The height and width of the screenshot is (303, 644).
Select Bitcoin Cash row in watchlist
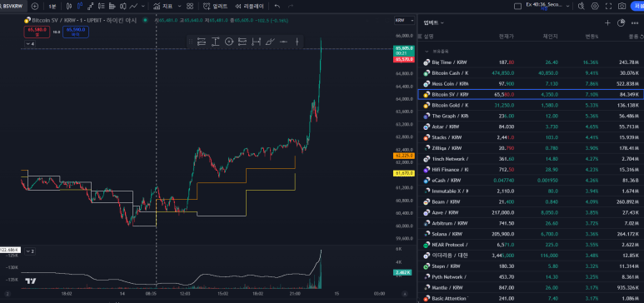click(531, 73)
